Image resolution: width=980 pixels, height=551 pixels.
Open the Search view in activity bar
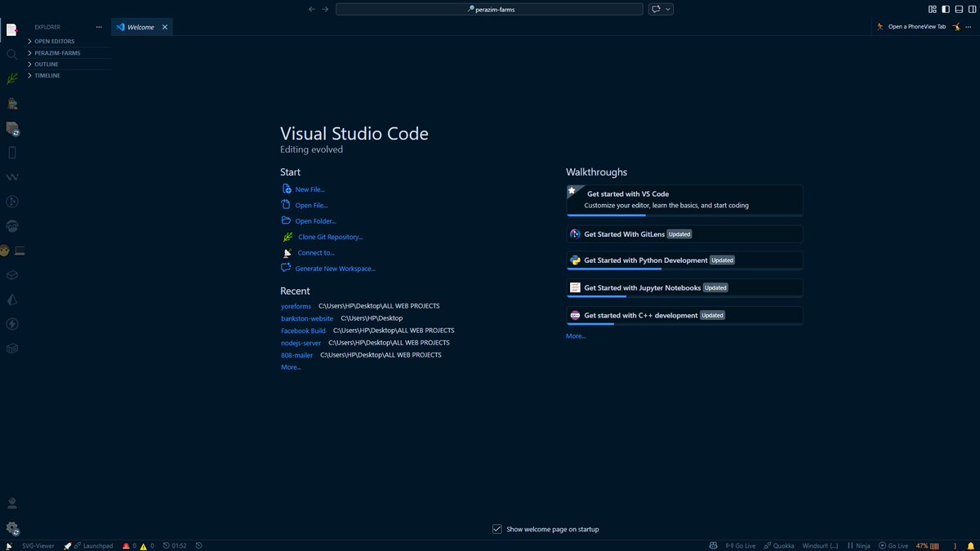click(x=11, y=55)
